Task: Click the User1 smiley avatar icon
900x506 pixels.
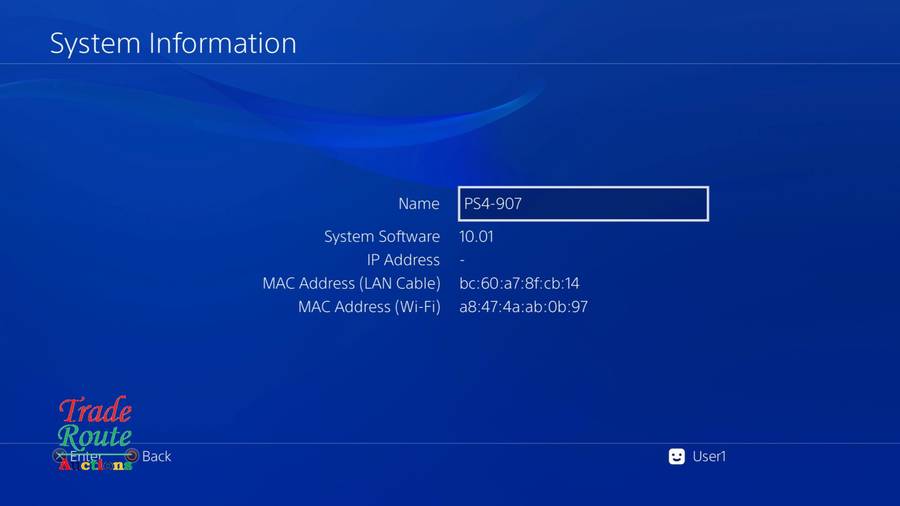Action: (677, 456)
